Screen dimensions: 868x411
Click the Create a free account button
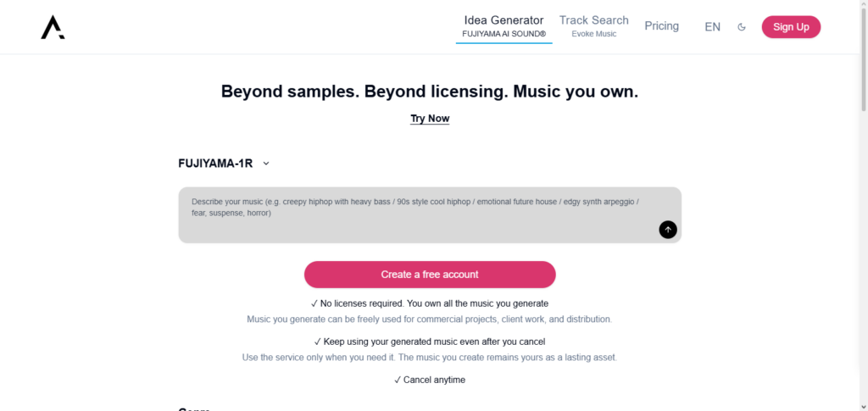[x=430, y=275]
